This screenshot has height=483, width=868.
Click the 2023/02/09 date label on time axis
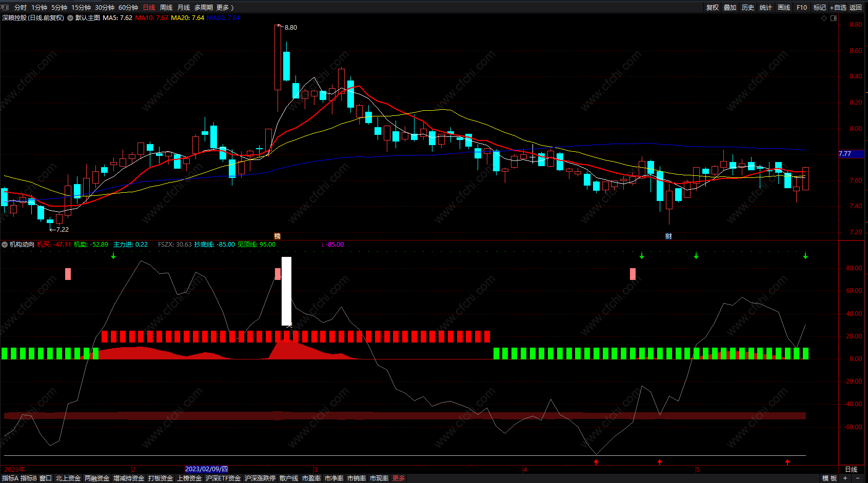pos(206,469)
